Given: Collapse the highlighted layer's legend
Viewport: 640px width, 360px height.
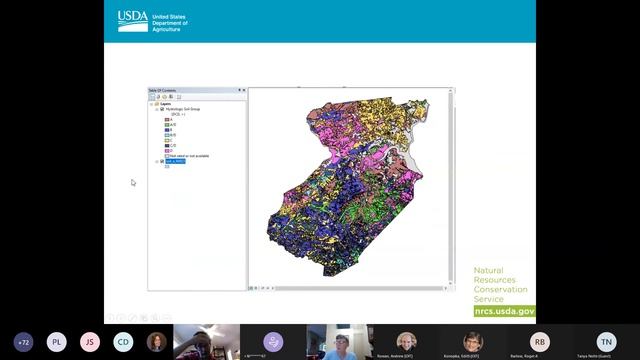Looking at the screenshot, I should pos(157,162).
